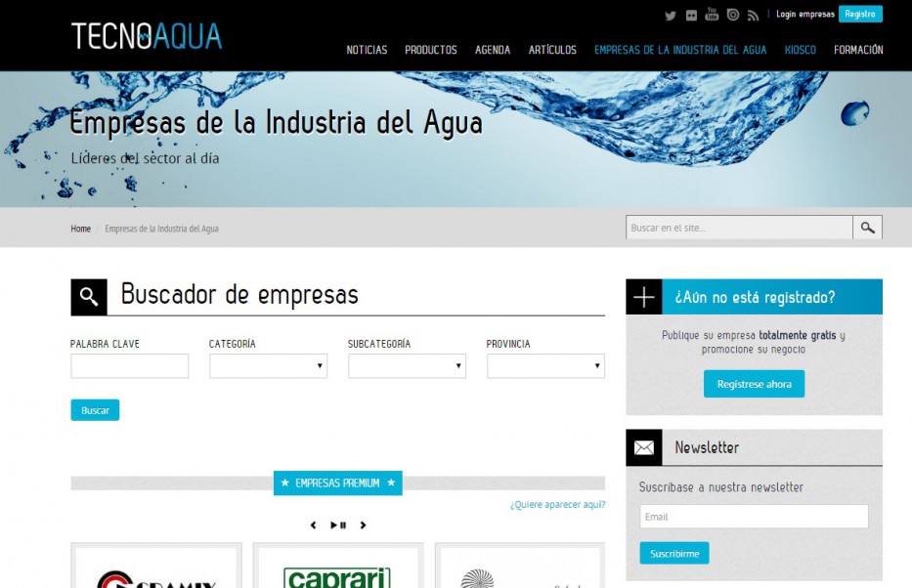Image resolution: width=912 pixels, height=588 pixels.
Task: Open the Twitter profile icon
Action: pos(671,15)
